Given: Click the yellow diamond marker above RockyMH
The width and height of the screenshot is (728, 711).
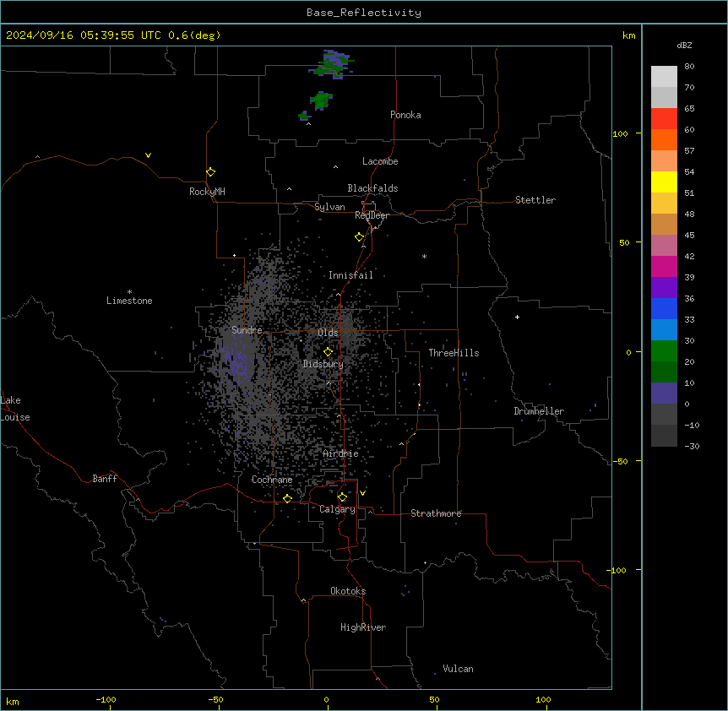Looking at the screenshot, I should click(211, 172).
